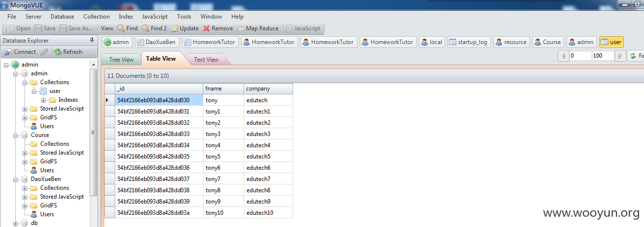Image resolution: width=644 pixels, height=227 pixels.
Task: Collapse the user collection node
Action: pos(34,91)
